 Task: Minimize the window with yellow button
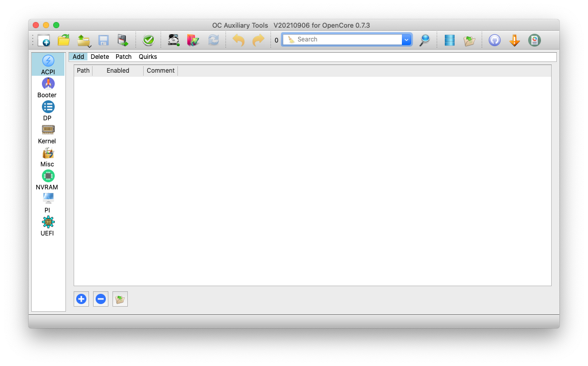(46, 25)
